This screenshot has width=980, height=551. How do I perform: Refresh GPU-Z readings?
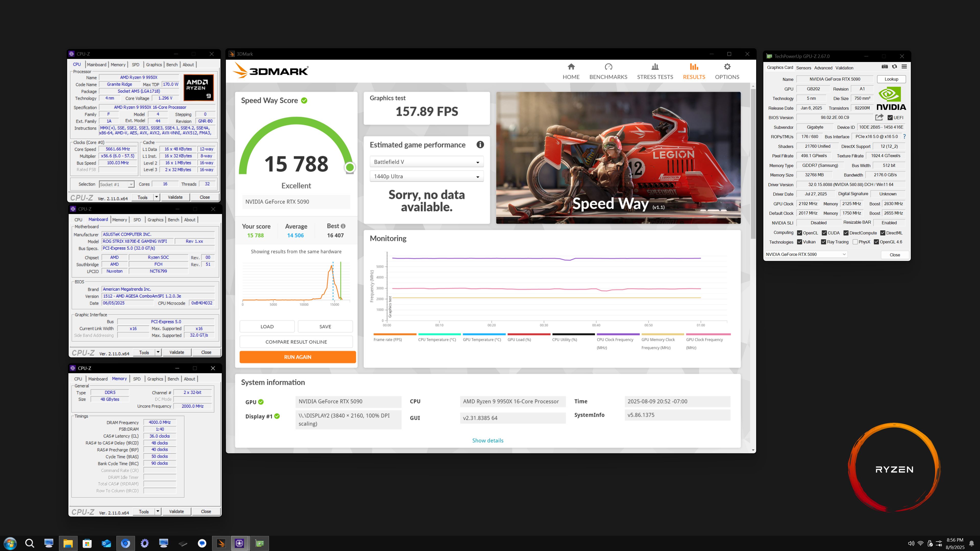pyautogui.click(x=895, y=67)
